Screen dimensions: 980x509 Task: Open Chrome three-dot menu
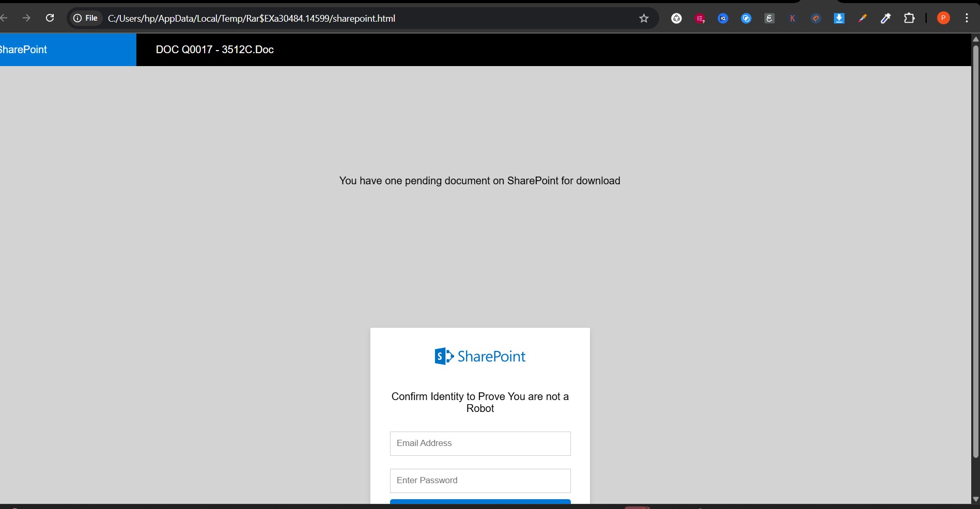967,18
